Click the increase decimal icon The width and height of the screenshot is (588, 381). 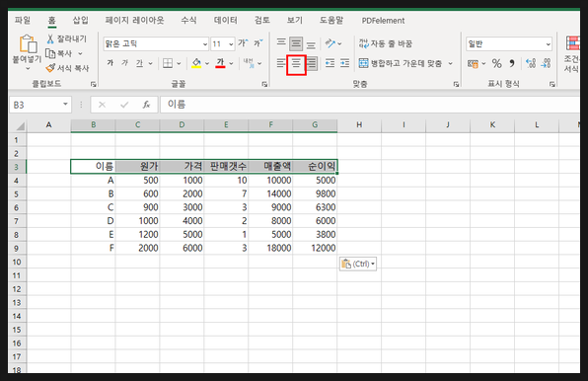[x=531, y=63]
